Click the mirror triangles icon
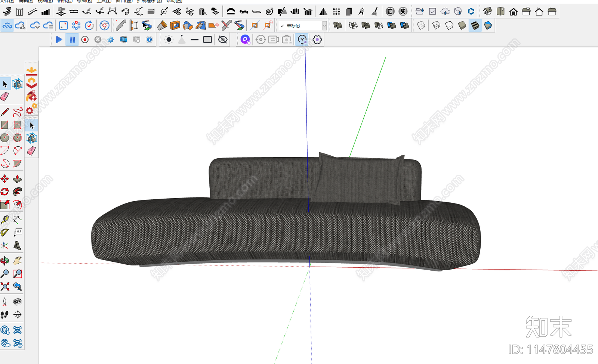 pos(323,12)
